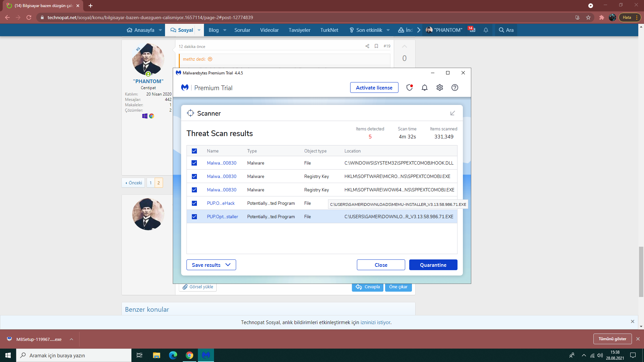Collapse the Scanner panel with the arrow icon

(452, 113)
